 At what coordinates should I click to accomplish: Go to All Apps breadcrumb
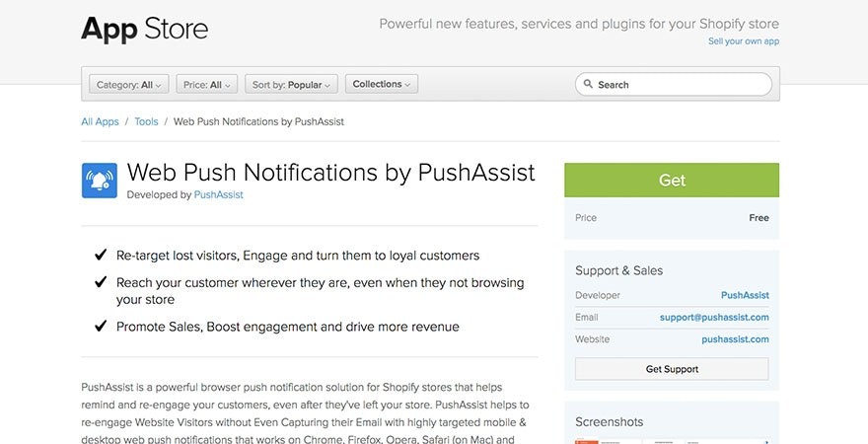click(100, 122)
